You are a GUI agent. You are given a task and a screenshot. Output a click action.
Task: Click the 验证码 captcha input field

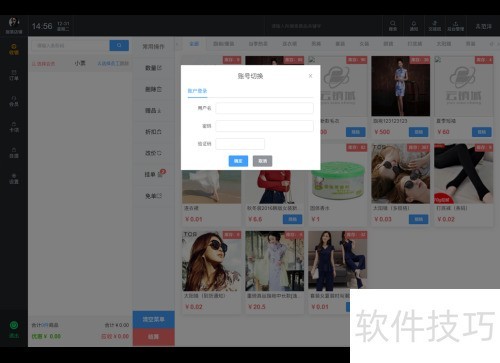240,144
